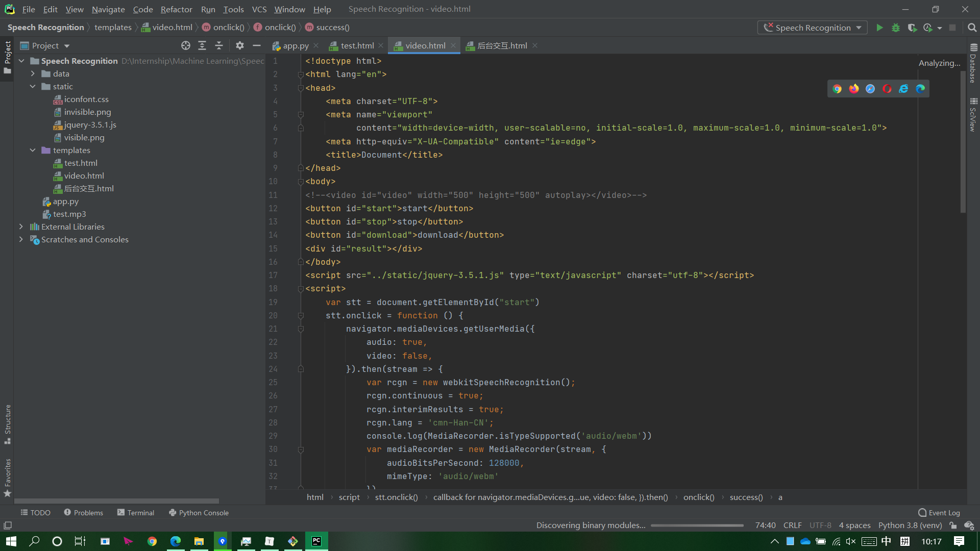This screenshot has width=980, height=551.
Task: Click the background tasks progress bar
Action: (x=697, y=525)
